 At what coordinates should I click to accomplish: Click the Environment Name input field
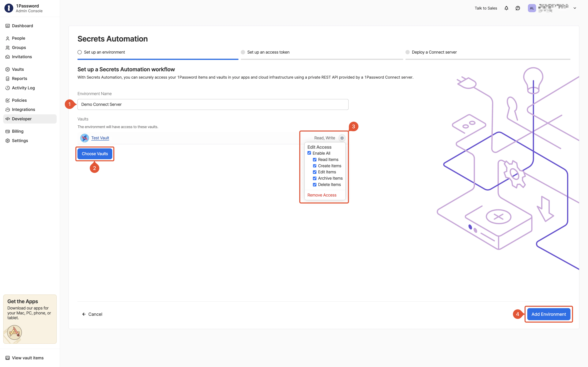click(213, 104)
